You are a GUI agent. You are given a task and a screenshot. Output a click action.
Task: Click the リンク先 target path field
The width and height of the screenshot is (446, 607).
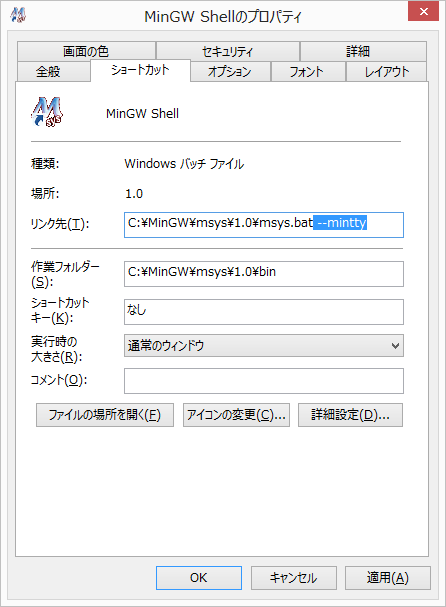coord(264,225)
